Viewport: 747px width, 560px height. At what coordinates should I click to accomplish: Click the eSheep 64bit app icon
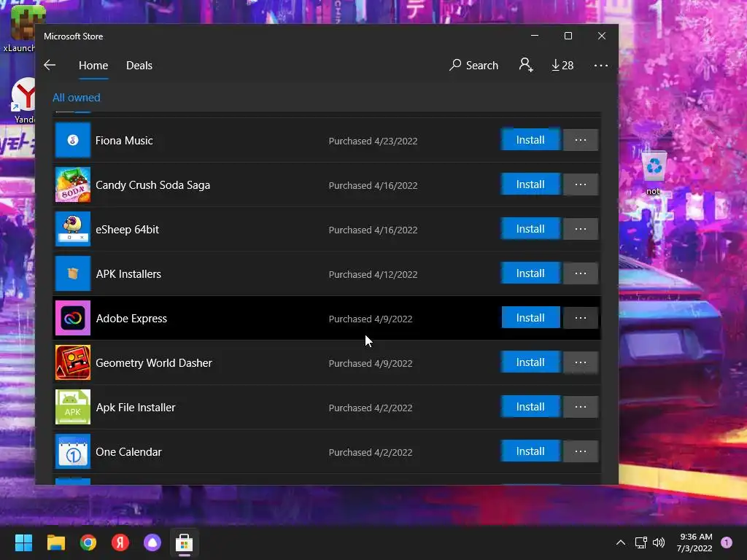click(x=73, y=229)
